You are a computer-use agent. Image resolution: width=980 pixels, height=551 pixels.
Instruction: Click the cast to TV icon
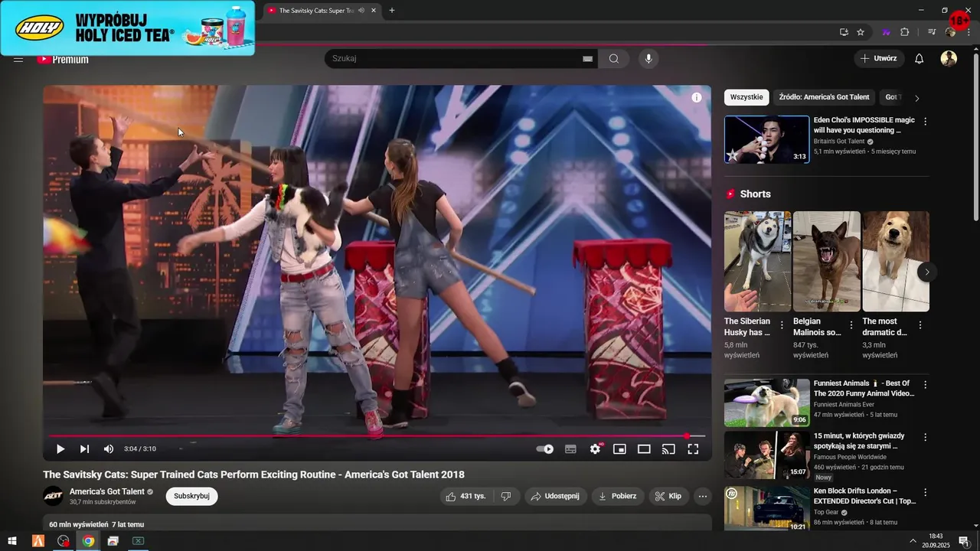[x=668, y=449]
